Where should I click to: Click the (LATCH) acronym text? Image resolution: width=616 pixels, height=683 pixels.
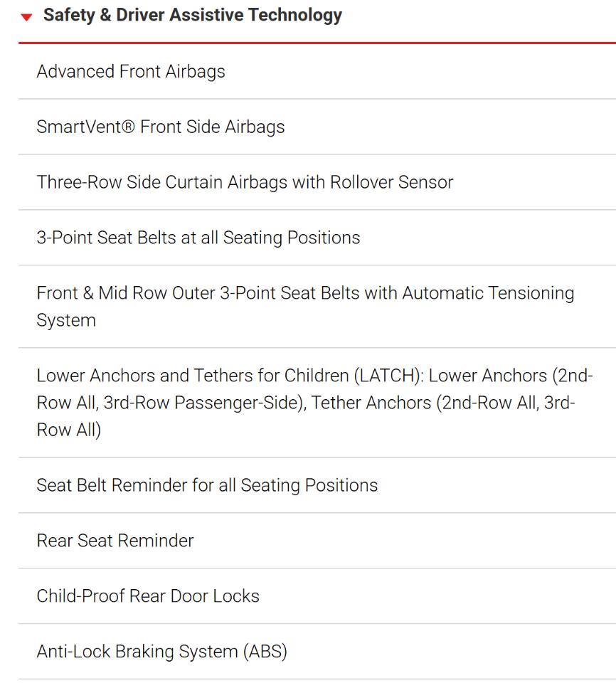tap(388, 376)
